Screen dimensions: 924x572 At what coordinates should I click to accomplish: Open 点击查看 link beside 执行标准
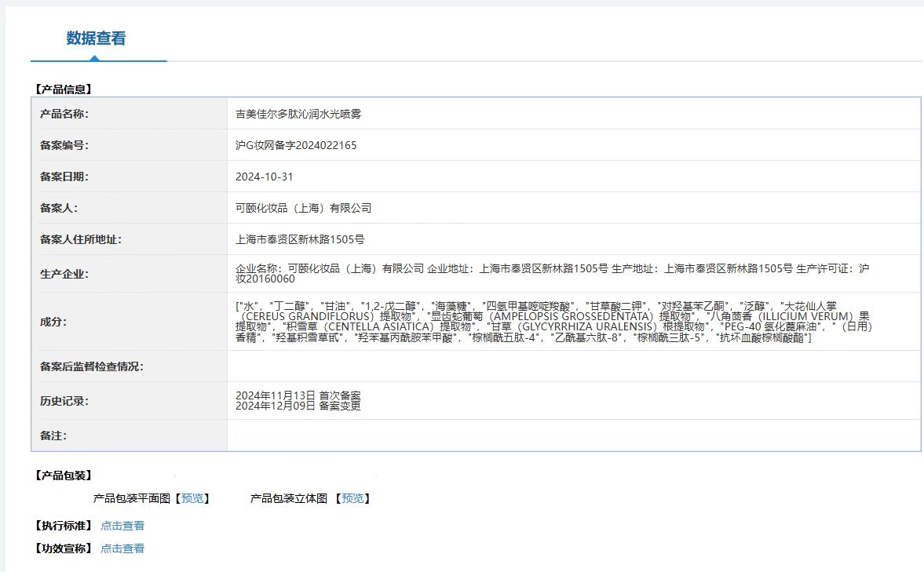tap(122, 526)
